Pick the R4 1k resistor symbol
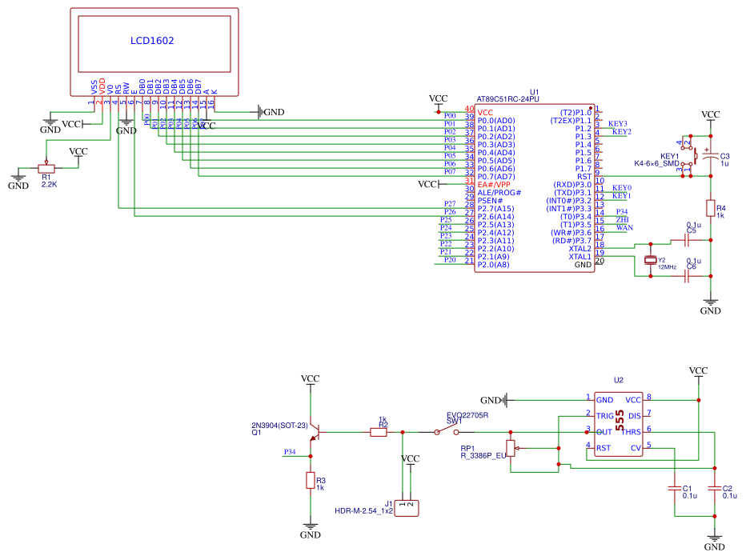Viewport: 746px width, 560px height. click(x=710, y=208)
